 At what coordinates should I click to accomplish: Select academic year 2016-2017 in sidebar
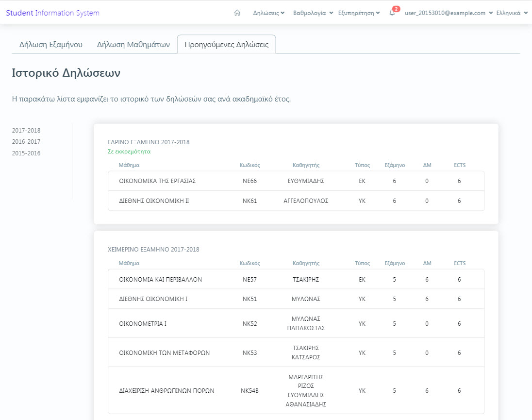tap(26, 142)
